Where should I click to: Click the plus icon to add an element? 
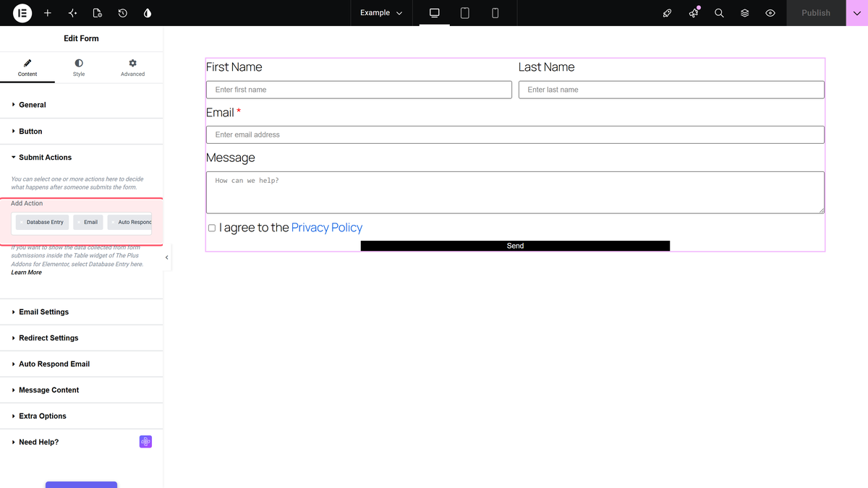coord(48,13)
